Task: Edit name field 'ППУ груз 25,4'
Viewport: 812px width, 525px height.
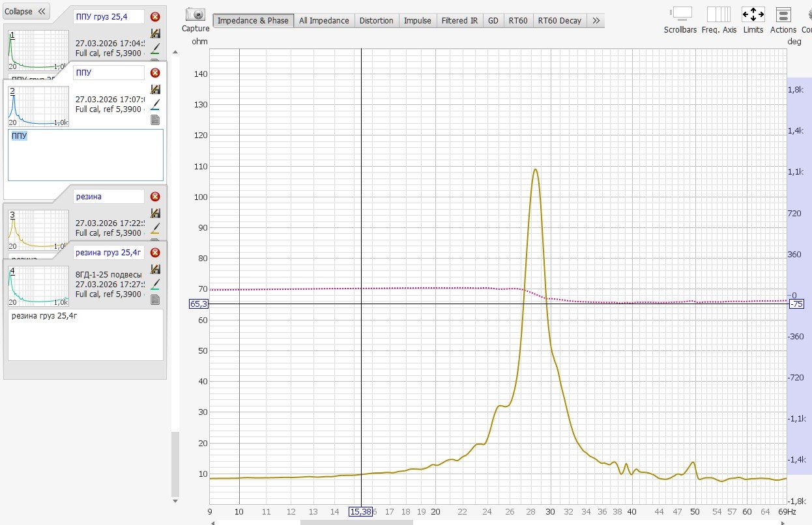Action: click(109, 16)
